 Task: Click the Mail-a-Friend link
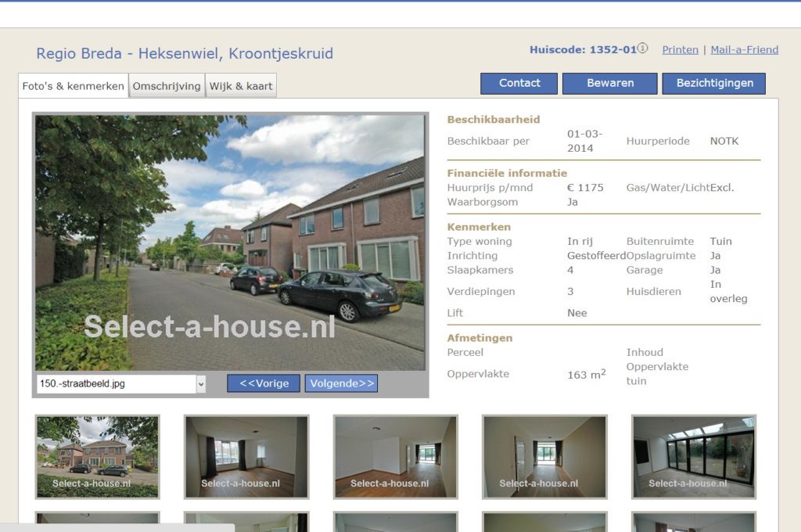[x=744, y=49]
